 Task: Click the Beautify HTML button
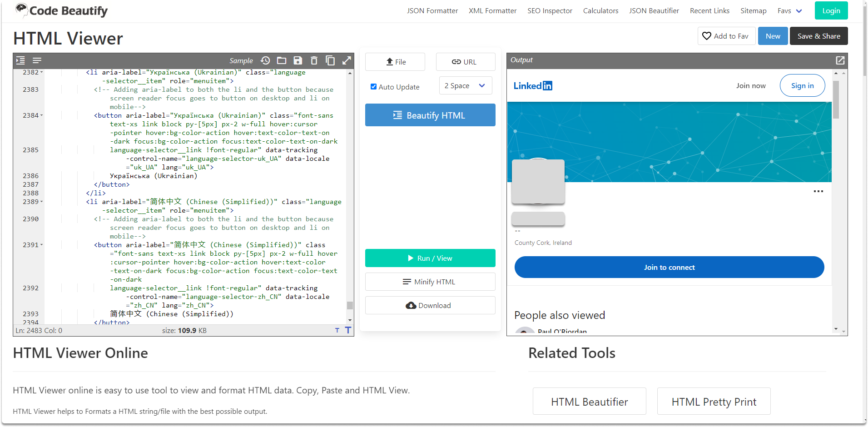(430, 115)
